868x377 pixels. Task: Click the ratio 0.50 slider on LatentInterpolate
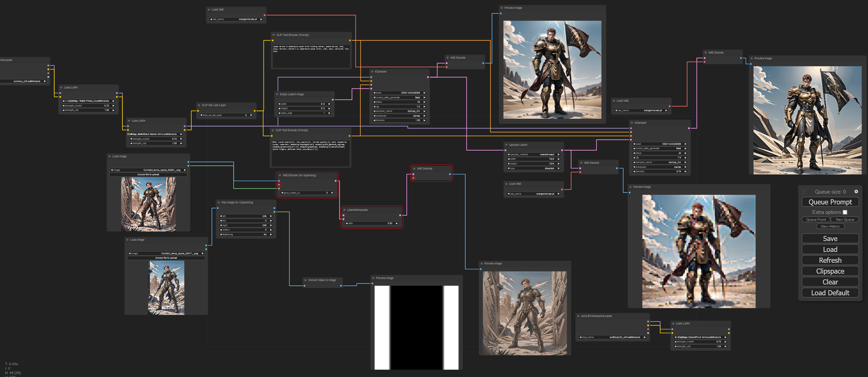tap(371, 223)
